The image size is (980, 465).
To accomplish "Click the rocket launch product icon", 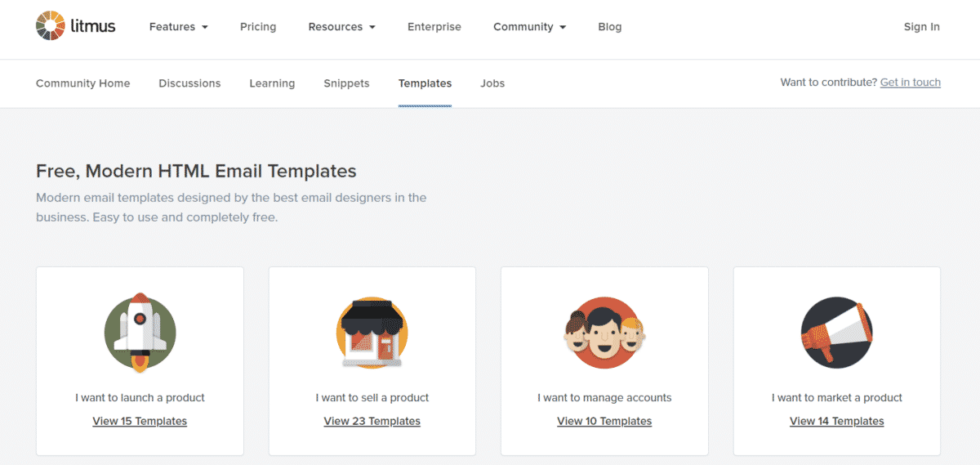I will (140, 333).
